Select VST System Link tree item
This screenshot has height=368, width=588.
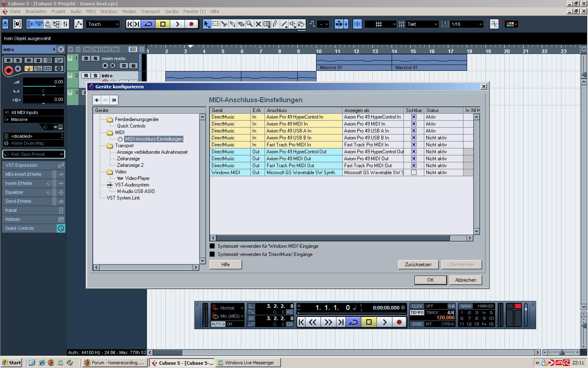[x=123, y=198]
